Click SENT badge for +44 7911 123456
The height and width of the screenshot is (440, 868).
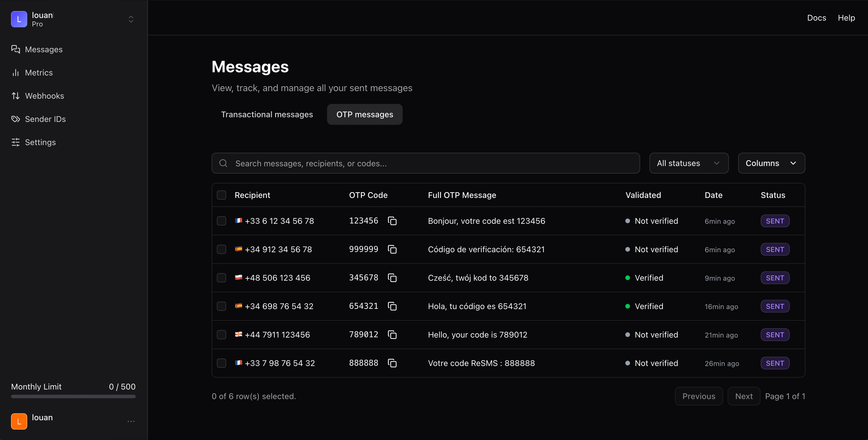click(x=775, y=335)
